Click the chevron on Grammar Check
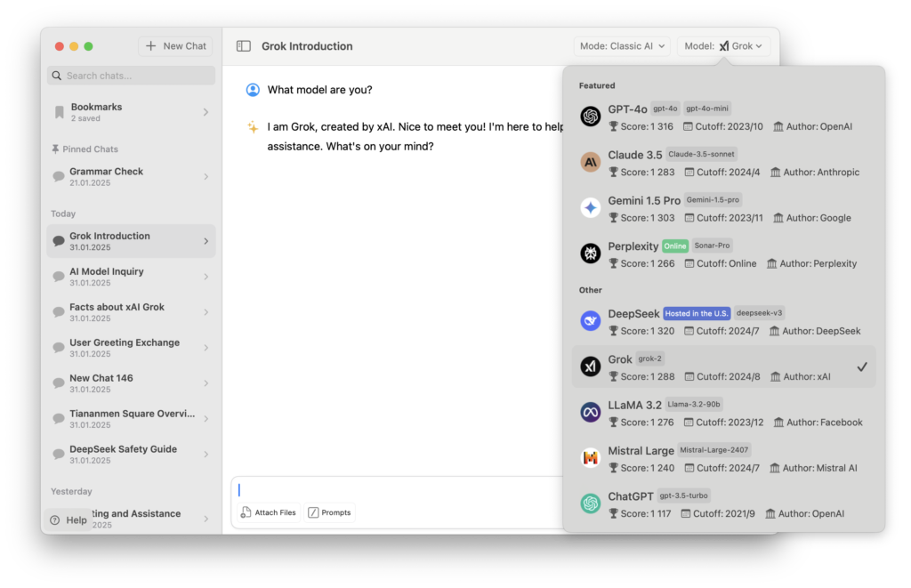Image resolution: width=911 pixels, height=588 pixels. 206,177
